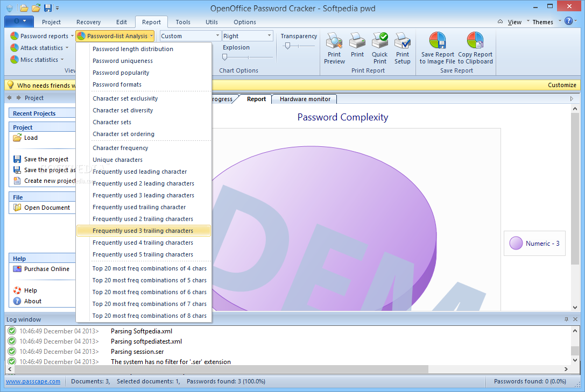
Task: Click the save icon in quick access toolbar
Action: [x=48, y=8]
